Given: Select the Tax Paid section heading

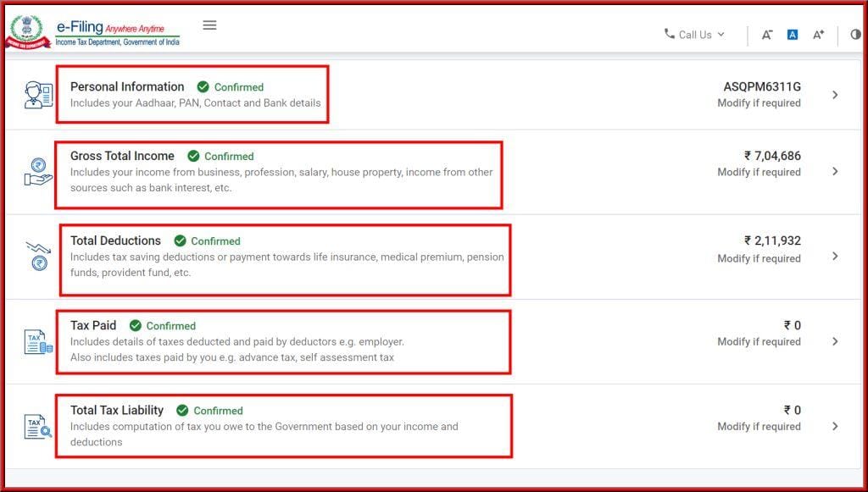Looking at the screenshot, I should pos(93,325).
